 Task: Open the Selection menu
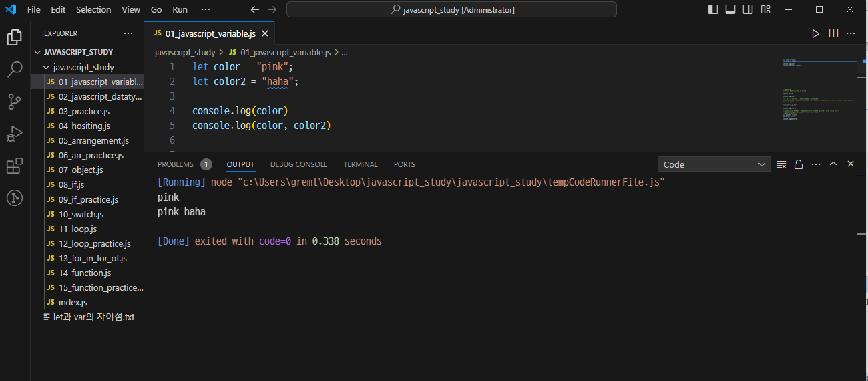click(x=93, y=9)
